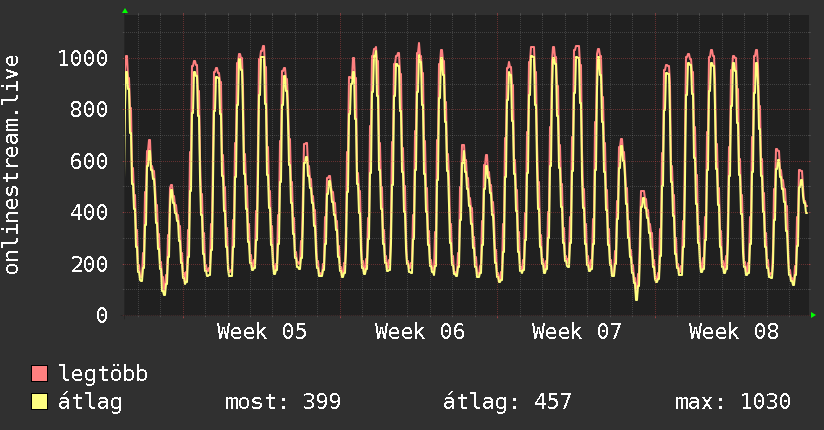Select the átlag legend label text
824x430 pixels.
pos(90,402)
